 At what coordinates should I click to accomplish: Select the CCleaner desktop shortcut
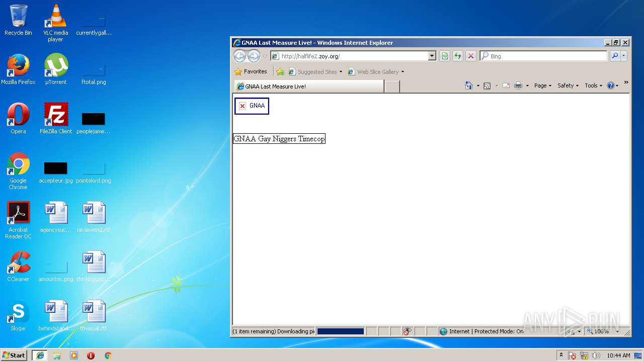[x=18, y=266]
